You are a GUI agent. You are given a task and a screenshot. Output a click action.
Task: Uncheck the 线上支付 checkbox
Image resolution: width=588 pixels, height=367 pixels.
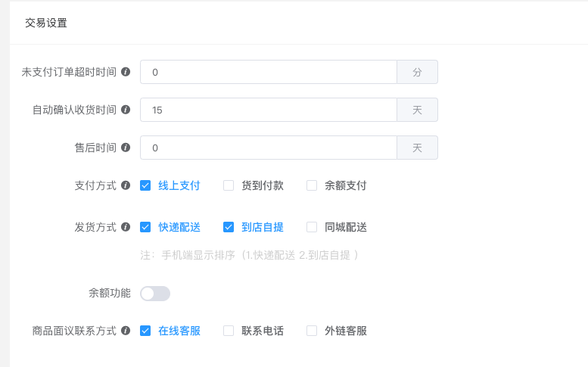[145, 185]
